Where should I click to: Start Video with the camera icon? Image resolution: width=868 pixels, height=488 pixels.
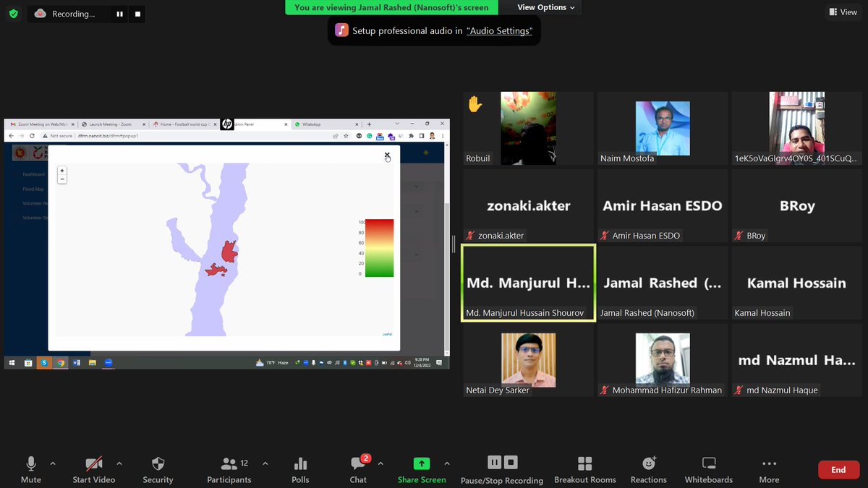tap(93, 469)
